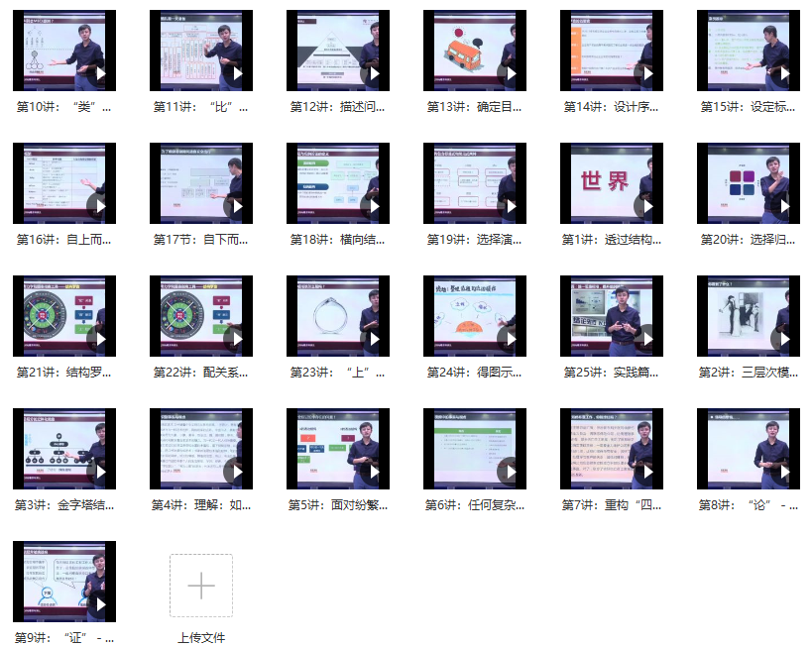
Task: Play the 第10讲 video
Action: (99, 73)
